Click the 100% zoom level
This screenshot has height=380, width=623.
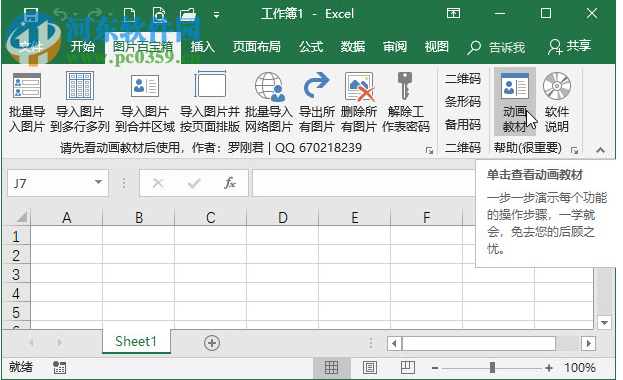coord(580,368)
